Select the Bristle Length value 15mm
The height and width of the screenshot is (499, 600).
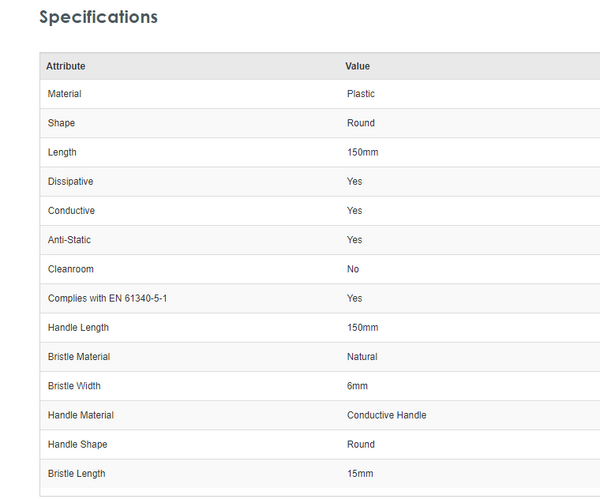360,473
